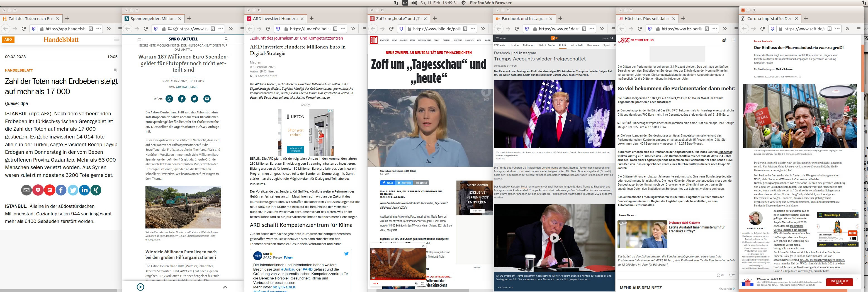Image resolution: width=868 pixels, height=292 pixels.
Task: Open ZDF search magnifier
Action: (612, 38)
